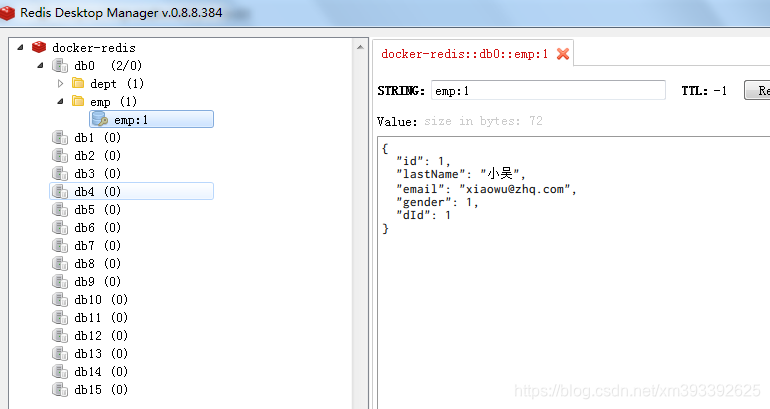Click the key name field containing emp:1
Viewport: 770px width, 409px height.
548,90
